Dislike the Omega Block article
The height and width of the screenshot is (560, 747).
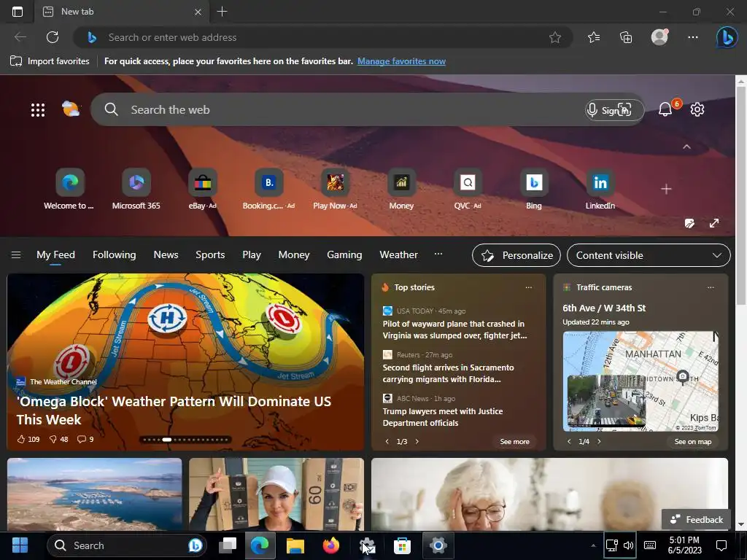(59, 439)
